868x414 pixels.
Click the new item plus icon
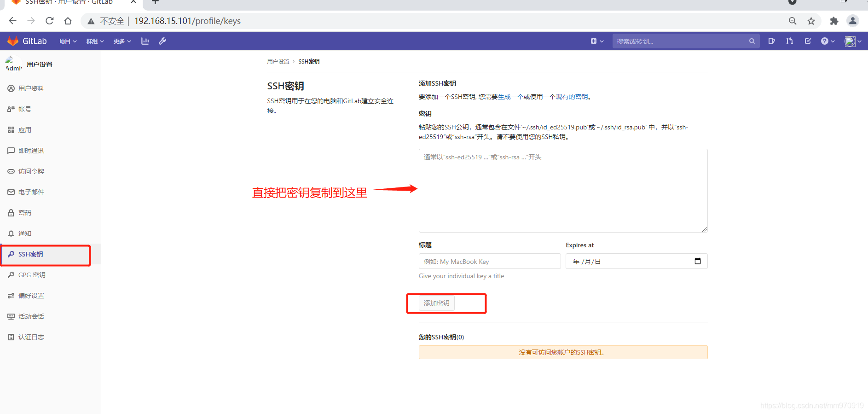coord(597,41)
